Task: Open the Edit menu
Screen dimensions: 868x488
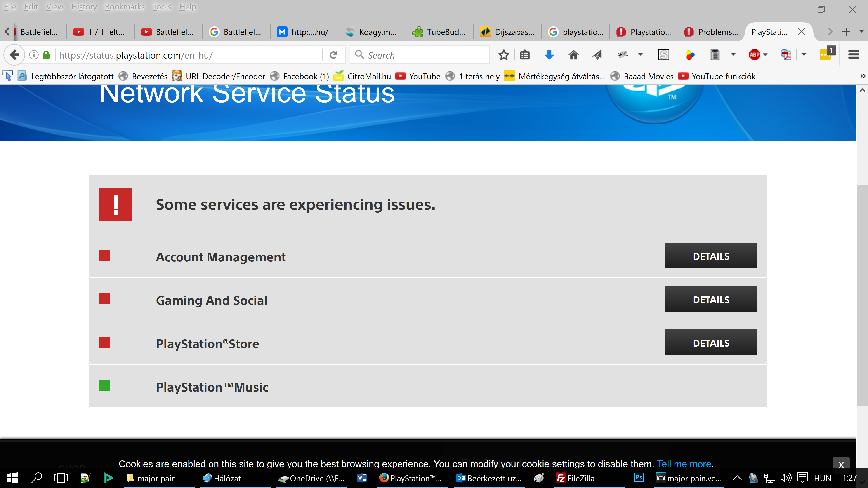Action: point(31,7)
